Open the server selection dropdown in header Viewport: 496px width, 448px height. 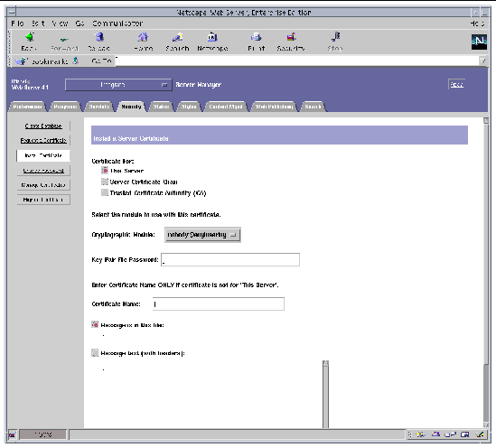[x=118, y=85]
